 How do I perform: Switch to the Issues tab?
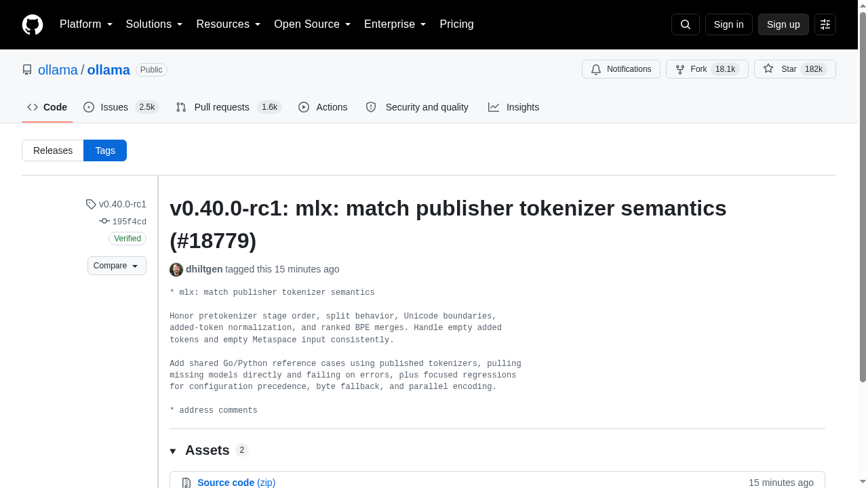coord(121,107)
